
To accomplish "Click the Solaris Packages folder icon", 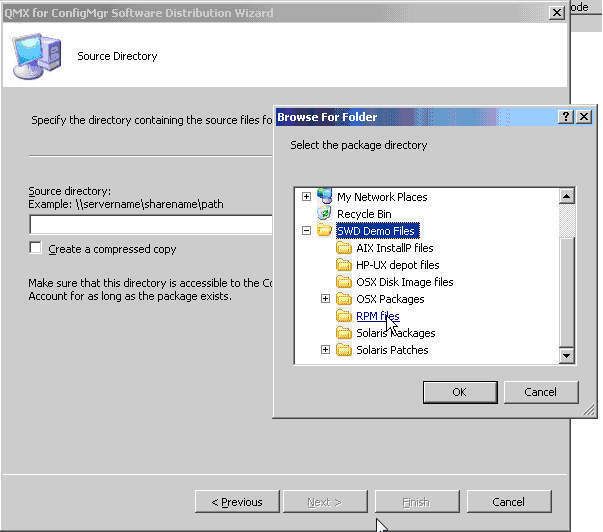I will click(x=344, y=332).
